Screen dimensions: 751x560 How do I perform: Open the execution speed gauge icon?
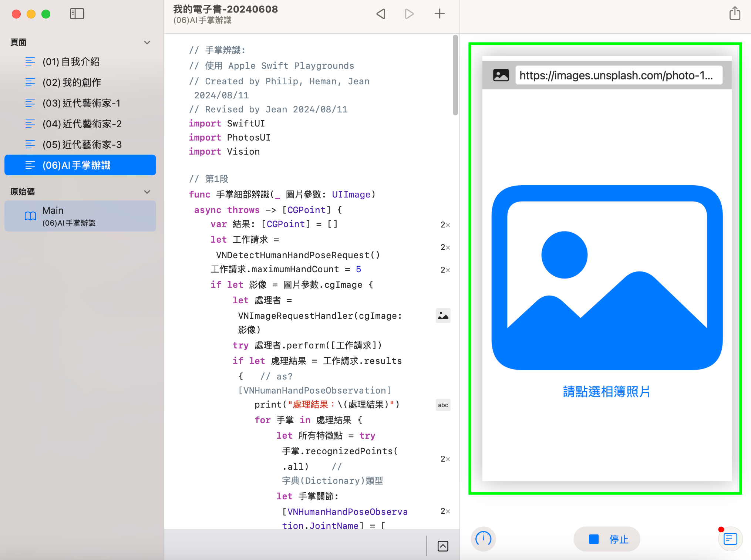pyautogui.click(x=483, y=539)
